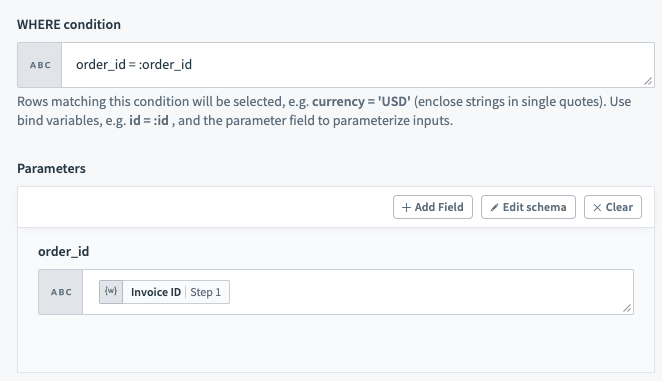Click the pencil icon on Edit schema
The image size is (662, 381).
tap(494, 207)
